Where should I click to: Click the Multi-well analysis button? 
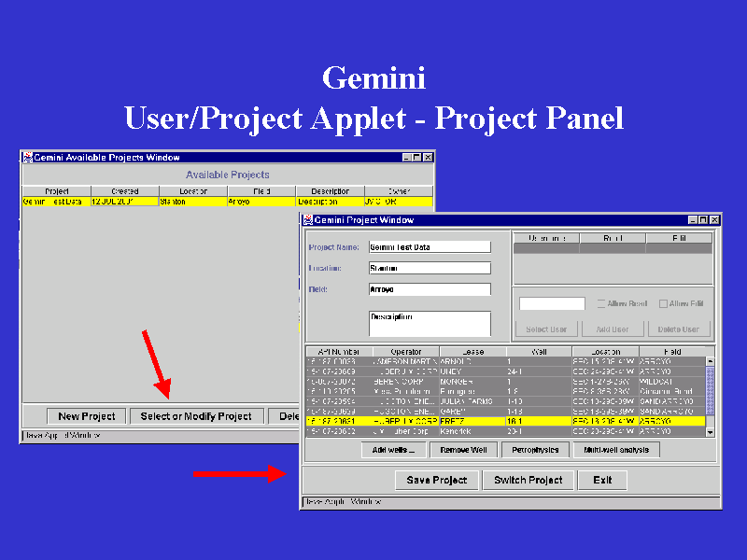(x=616, y=450)
